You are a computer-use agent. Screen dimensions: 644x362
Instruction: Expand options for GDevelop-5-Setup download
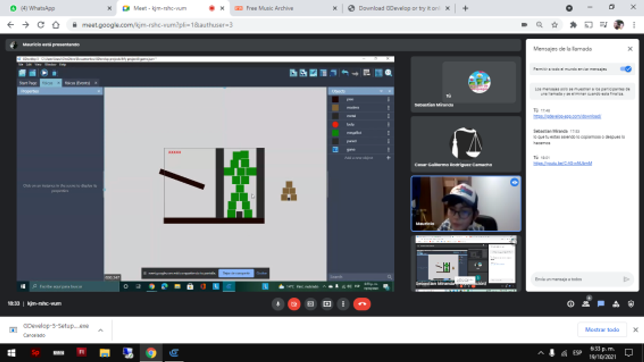pos(101,330)
